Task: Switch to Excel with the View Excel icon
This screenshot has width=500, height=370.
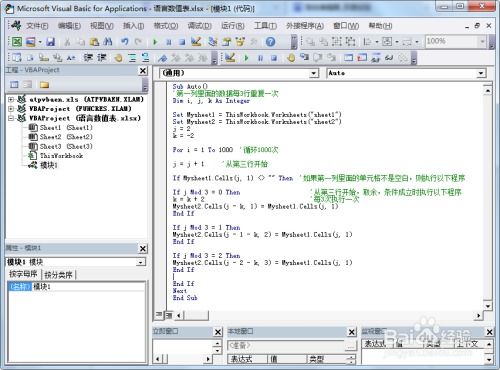Action: point(17,42)
